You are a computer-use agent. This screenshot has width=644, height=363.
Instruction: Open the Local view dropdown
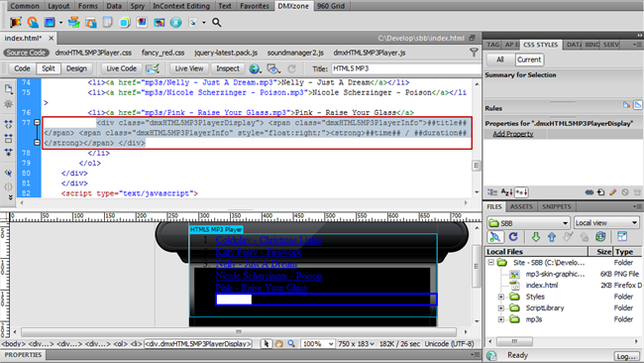(x=606, y=223)
